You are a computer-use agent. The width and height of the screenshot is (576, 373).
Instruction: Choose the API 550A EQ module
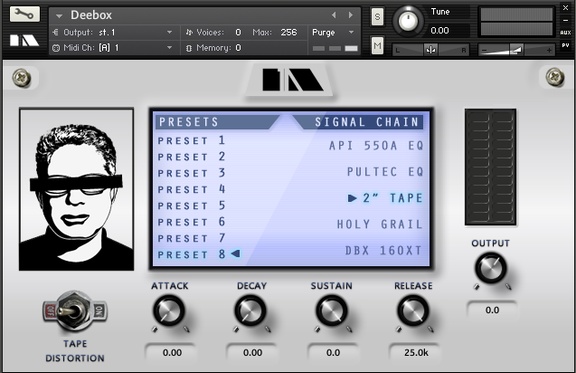click(376, 146)
